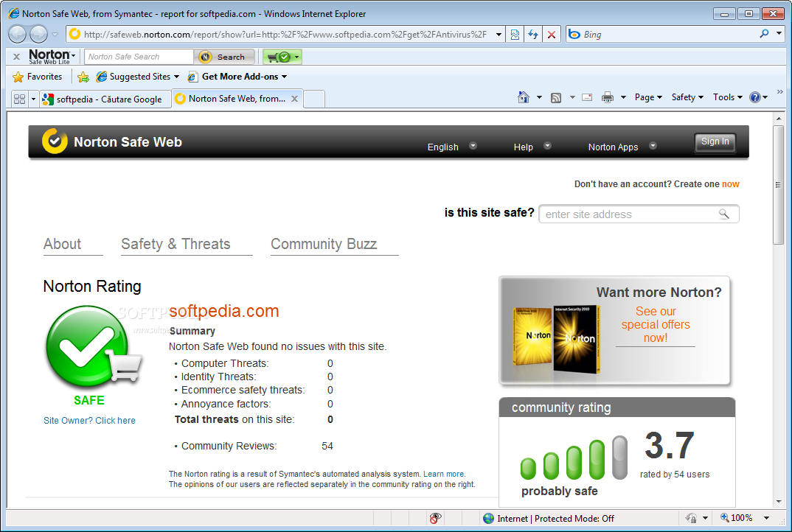The image size is (792, 532).
Task: Click 'Site Owner? Click here' link
Action: (89, 421)
